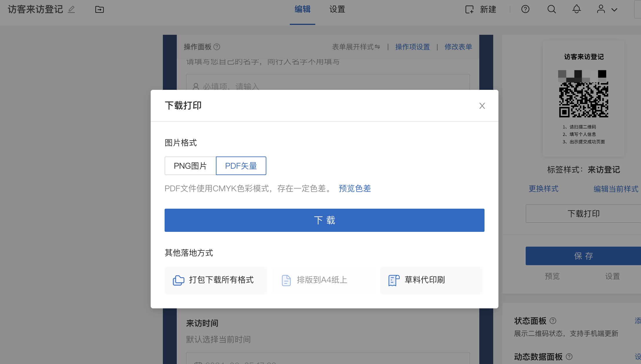Switch to the 设置 tab
641x364 pixels.
tap(337, 9)
